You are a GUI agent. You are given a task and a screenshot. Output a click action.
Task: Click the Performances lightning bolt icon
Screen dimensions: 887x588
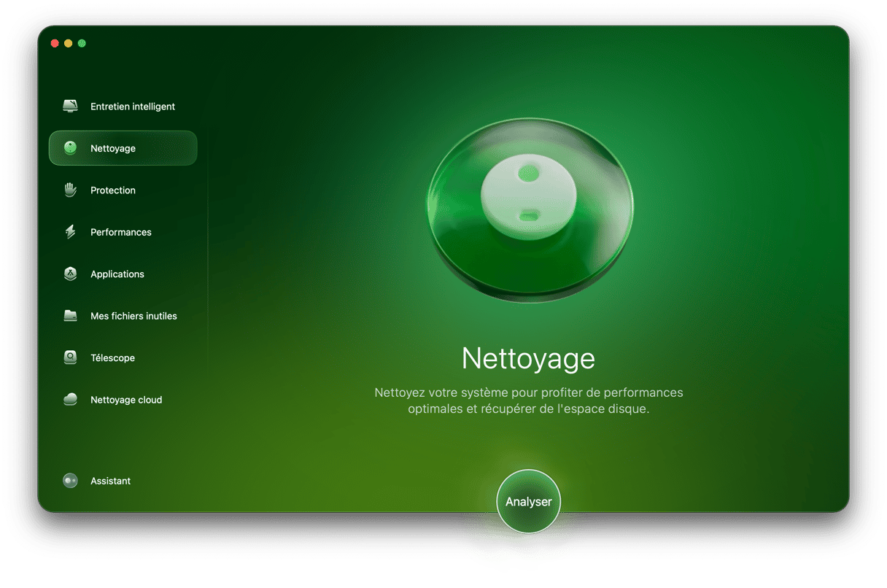click(x=70, y=232)
